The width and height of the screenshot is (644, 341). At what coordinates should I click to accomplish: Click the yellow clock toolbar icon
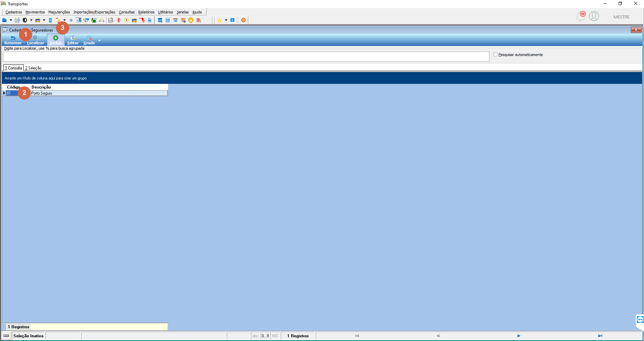pos(126,20)
